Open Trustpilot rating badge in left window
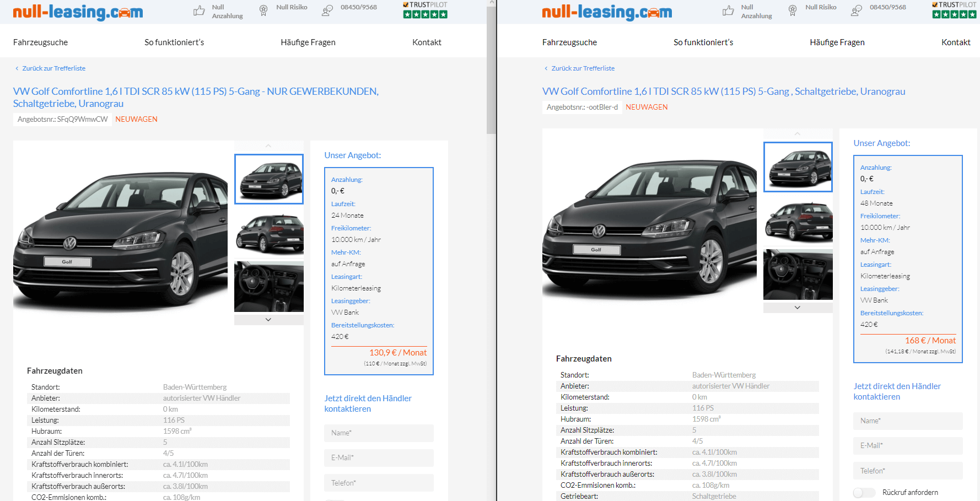 [x=425, y=10]
